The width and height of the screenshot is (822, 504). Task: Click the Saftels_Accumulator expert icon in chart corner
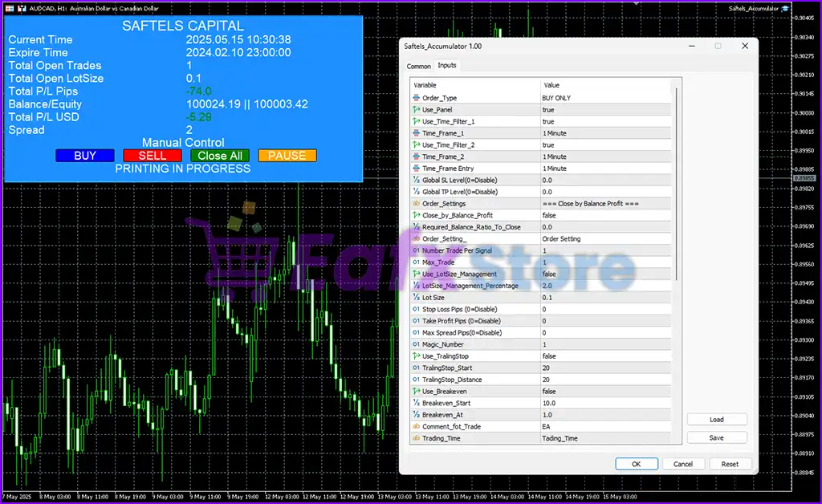[x=785, y=8]
